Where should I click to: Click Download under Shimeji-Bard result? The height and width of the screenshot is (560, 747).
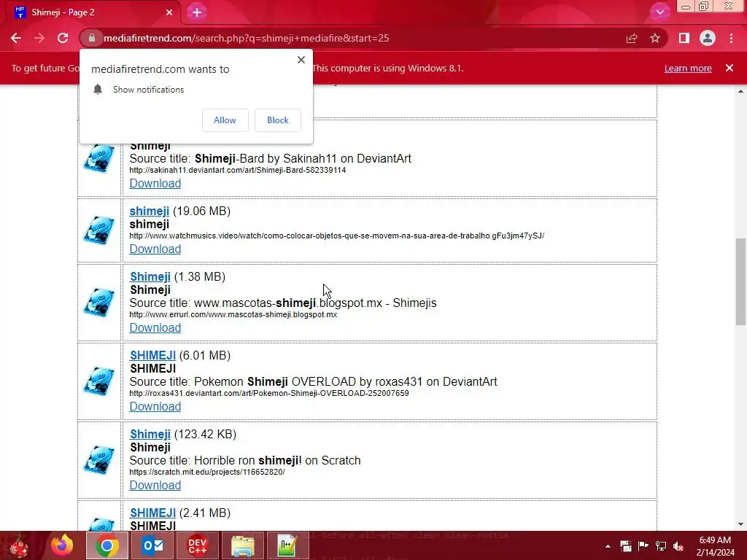point(155,183)
